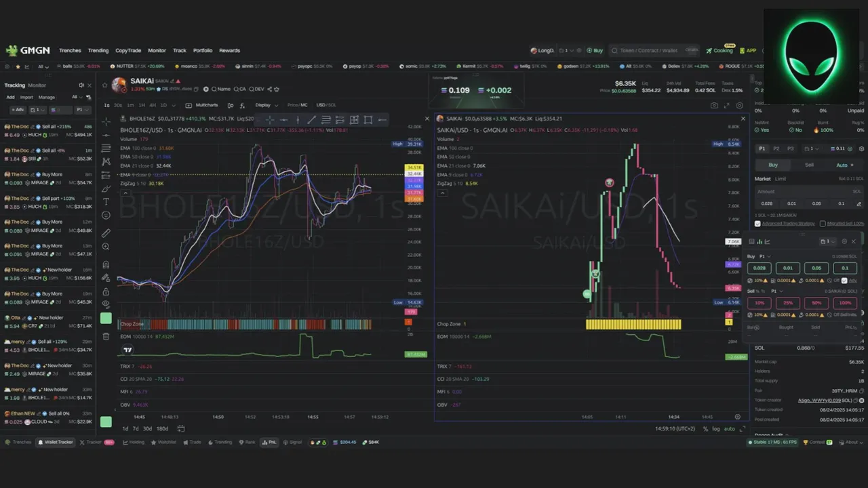Open the Trending page in the top navigation
The height and width of the screenshot is (488, 868).
(x=98, y=50)
